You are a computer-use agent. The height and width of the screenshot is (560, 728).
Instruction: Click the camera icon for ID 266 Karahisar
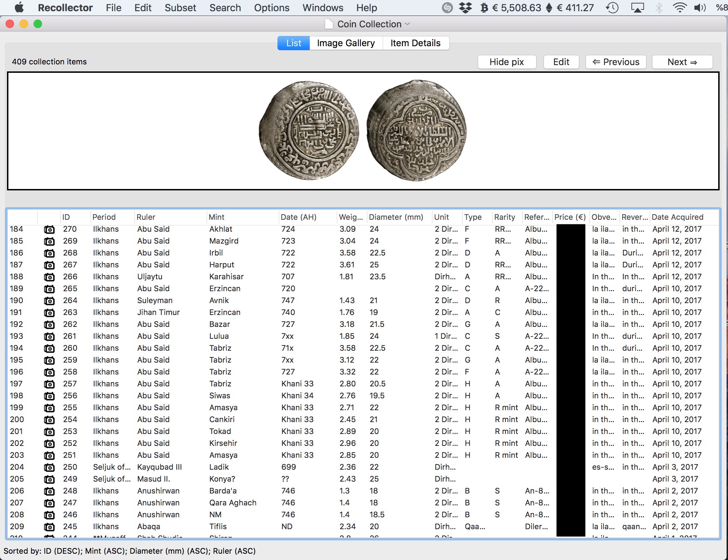tap(49, 277)
